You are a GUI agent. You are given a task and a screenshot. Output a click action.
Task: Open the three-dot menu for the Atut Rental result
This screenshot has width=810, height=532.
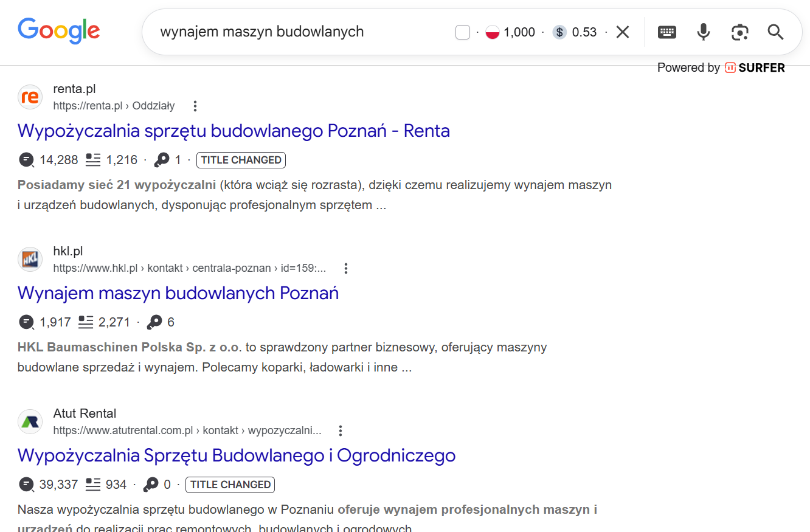341,430
